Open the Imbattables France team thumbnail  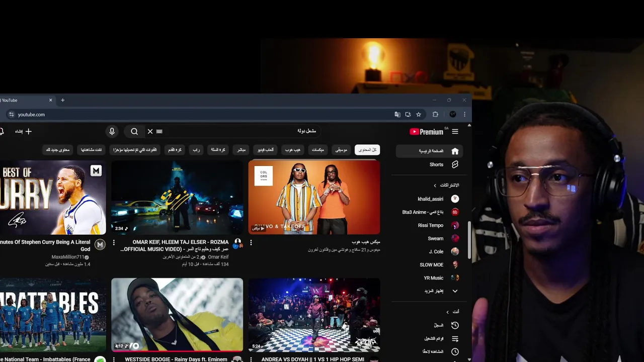(53, 315)
